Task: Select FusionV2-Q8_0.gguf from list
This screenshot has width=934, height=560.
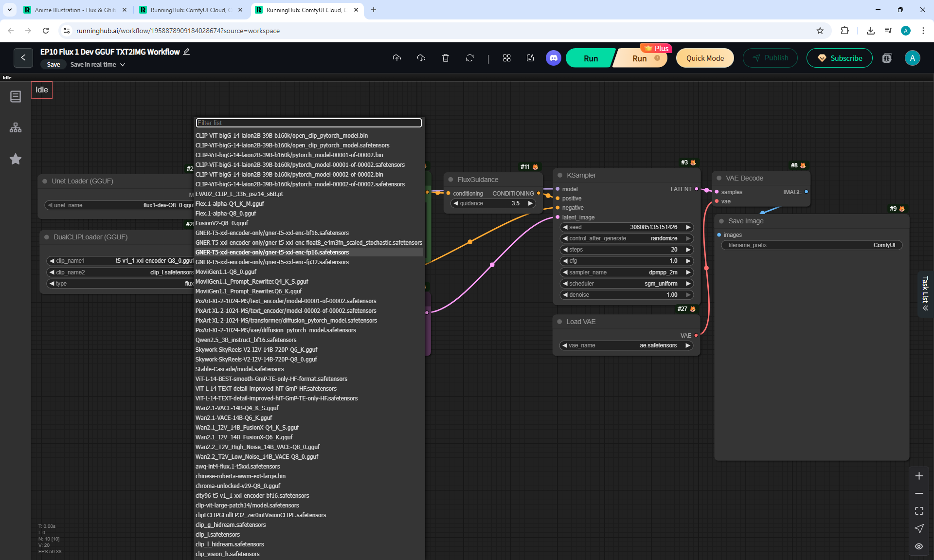Action: tap(222, 223)
